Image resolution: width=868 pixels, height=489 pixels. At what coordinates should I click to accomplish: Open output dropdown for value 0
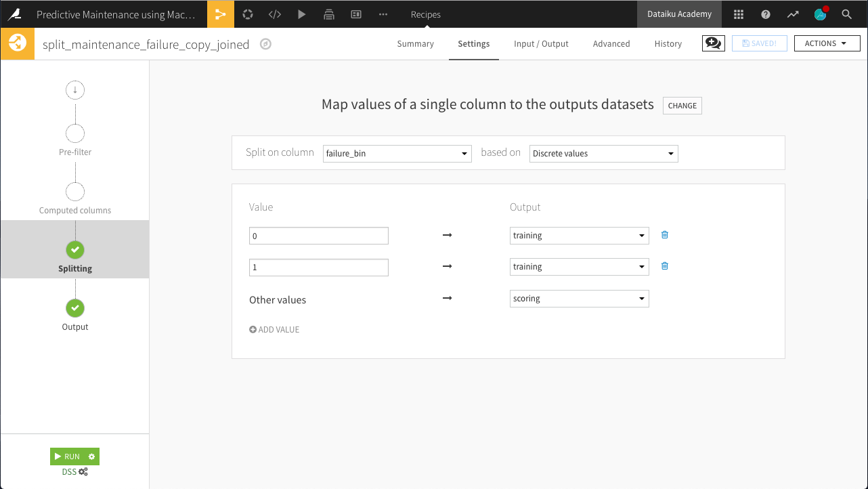point(580,236)
